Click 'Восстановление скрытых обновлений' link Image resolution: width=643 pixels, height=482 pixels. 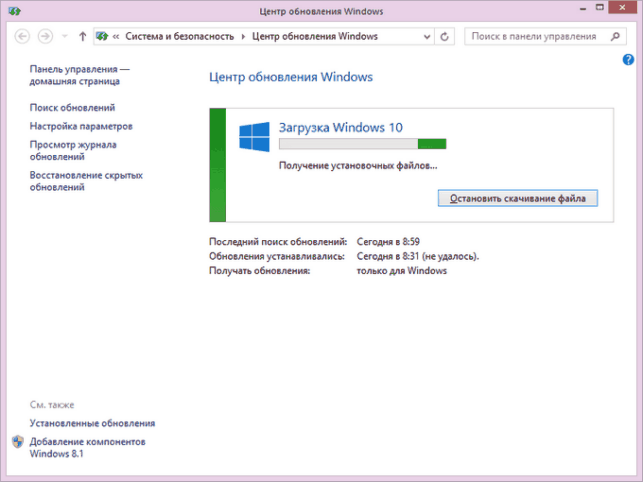pyautogui.click(x=86, y=181)
